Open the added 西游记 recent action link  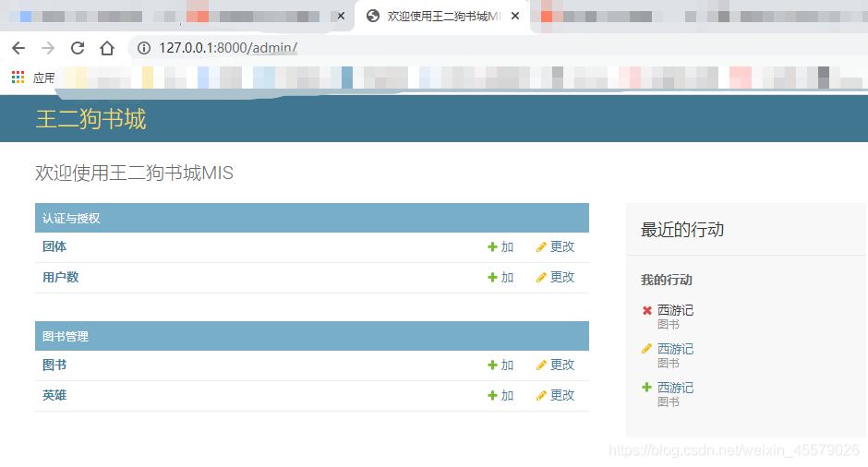click(675, 388)
